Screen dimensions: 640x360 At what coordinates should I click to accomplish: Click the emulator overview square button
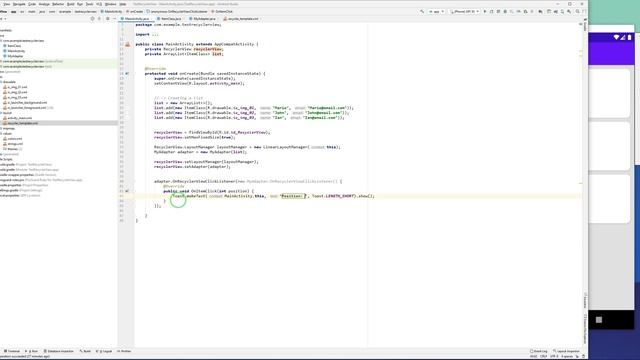point(599,320)
